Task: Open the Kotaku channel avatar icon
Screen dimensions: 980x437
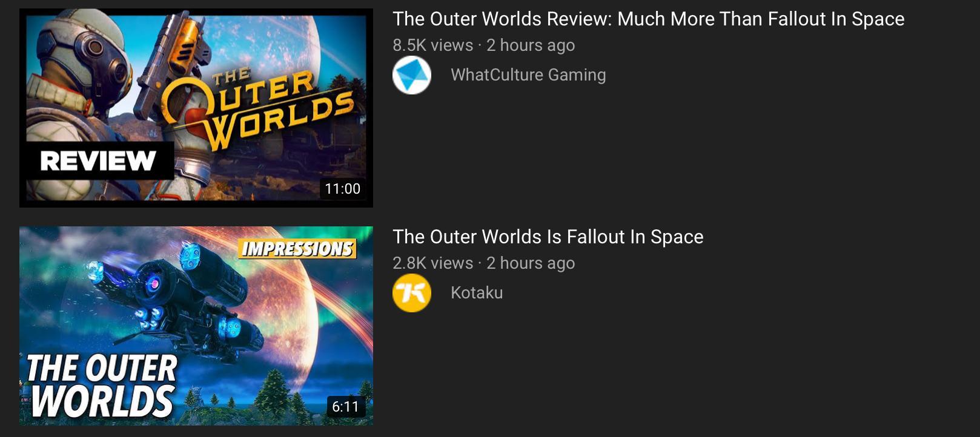Action: [x=412, y=293]
